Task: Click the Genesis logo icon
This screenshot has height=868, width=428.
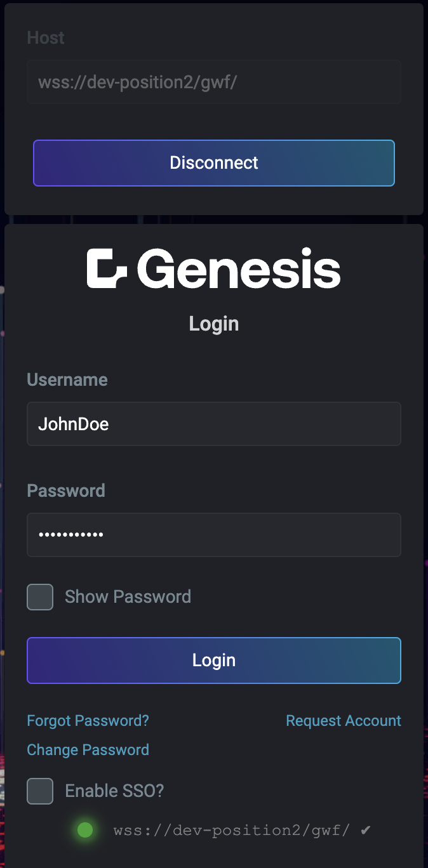Action: point(109,268)
